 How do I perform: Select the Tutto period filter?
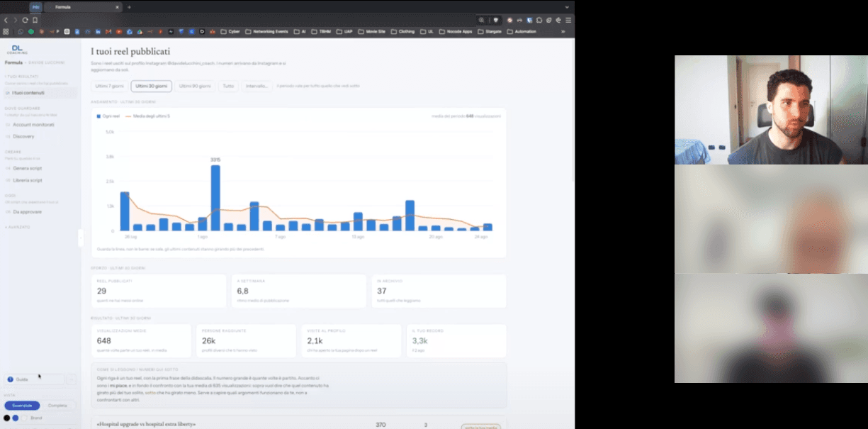227,86
